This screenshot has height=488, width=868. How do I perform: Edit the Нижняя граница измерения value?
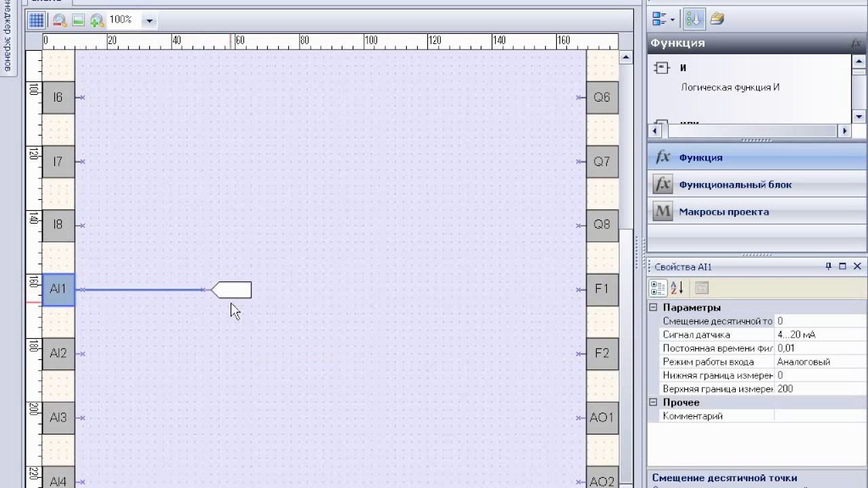pos(821,375)
